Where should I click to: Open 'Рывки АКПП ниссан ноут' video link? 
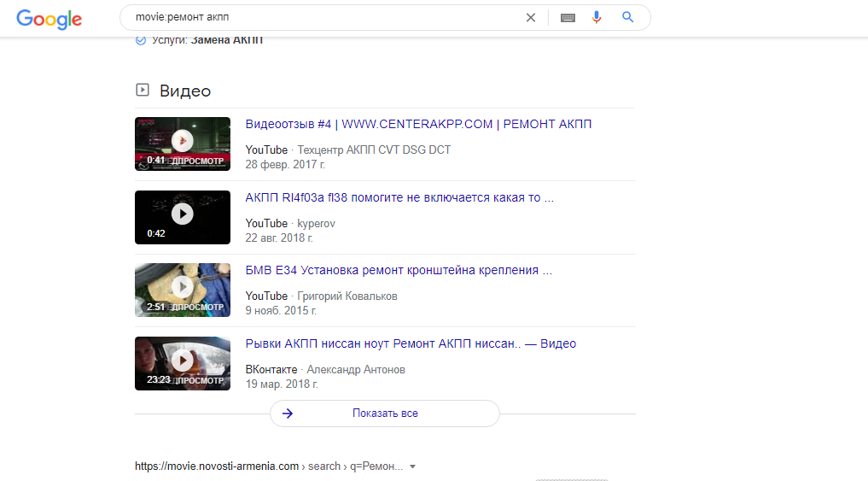click(x=411, y=343)
